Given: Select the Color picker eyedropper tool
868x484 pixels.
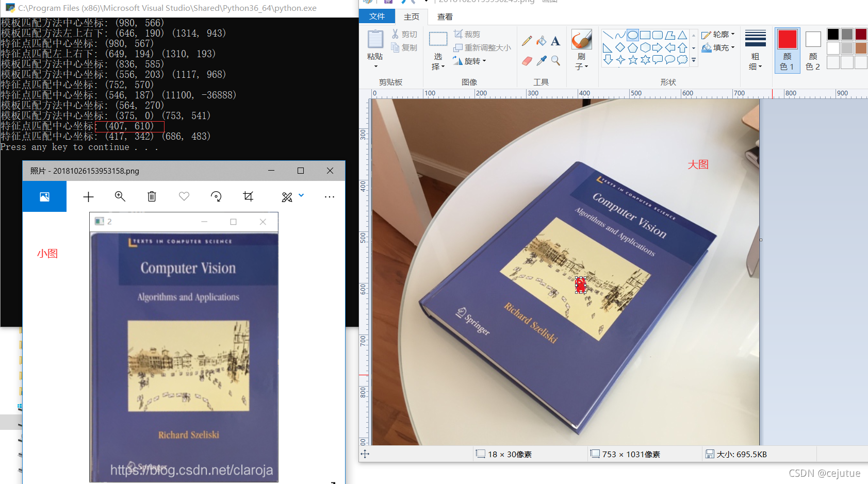Looking at the screenshot, I should pyautogui.click(x=541, y=61).
